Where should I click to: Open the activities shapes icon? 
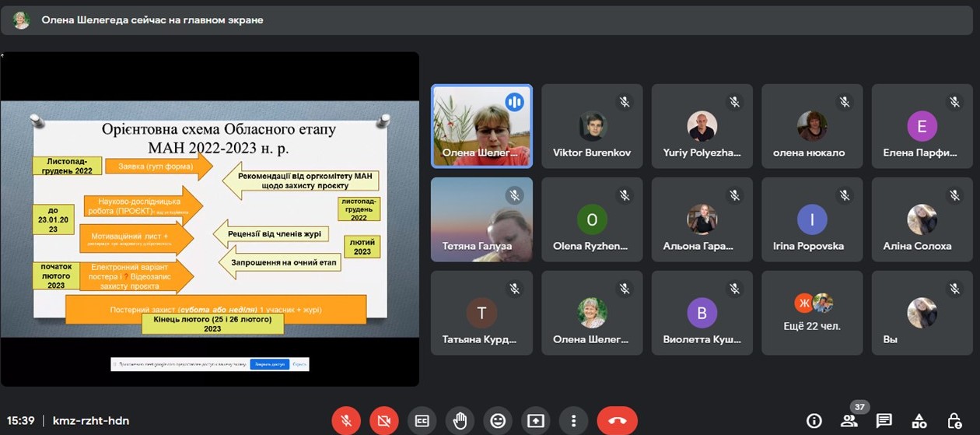click(919, 421)
